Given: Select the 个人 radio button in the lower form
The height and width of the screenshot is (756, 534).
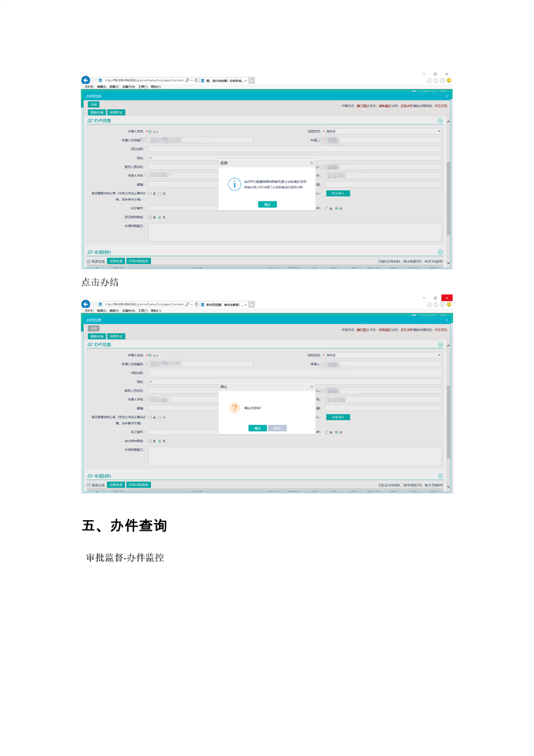Looking at the screenshot, I should pyautogui.click(x=149, y=354).
